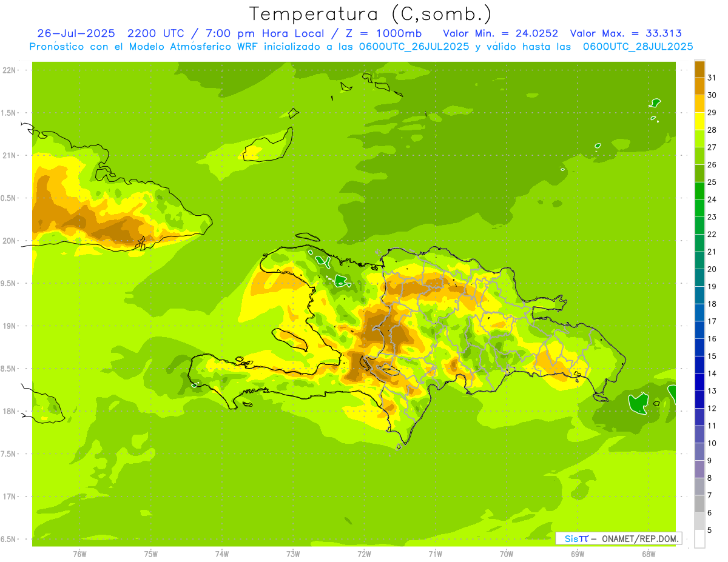Click the 19N latitude axis label
The image size is (728, 562).
point(10,326)
